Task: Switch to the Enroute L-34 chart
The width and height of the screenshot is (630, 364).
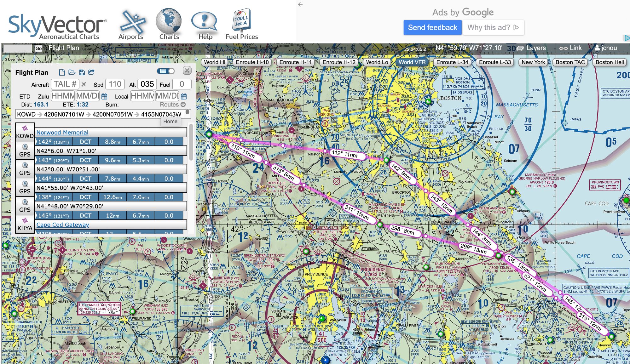Action: click(x=452, y=62)
